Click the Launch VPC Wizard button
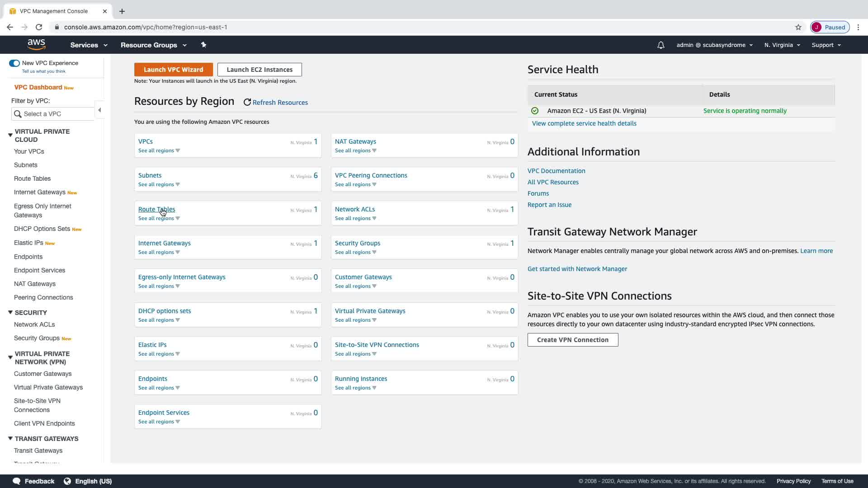 click(173, 70)
